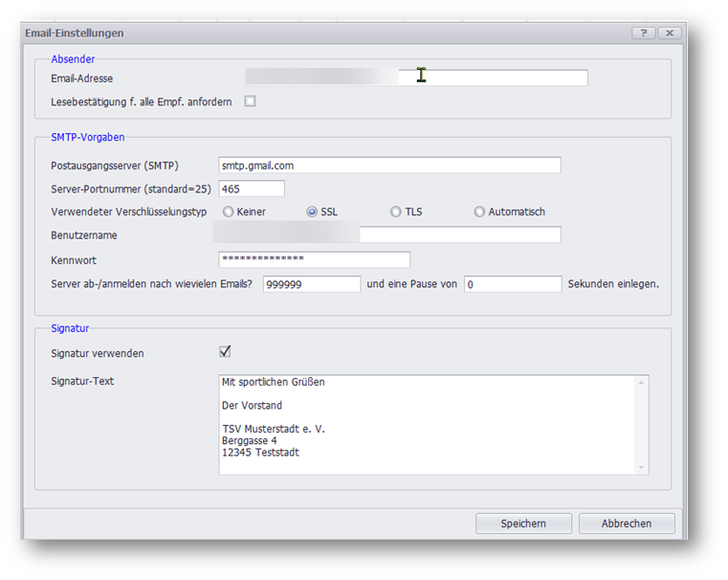Select the SSL encryption radio button
This screenshot has height=580, width=728.
click(312, 212)
